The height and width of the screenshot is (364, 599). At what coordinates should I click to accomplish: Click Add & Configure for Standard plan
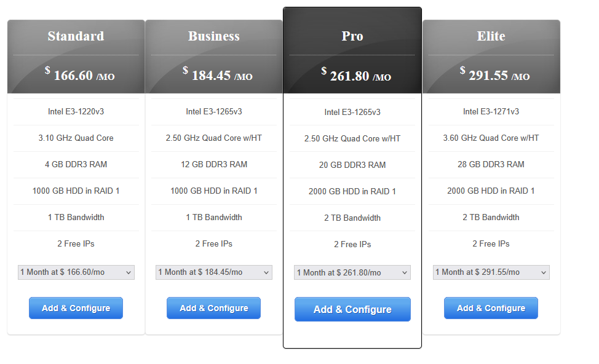coord(76,308)
